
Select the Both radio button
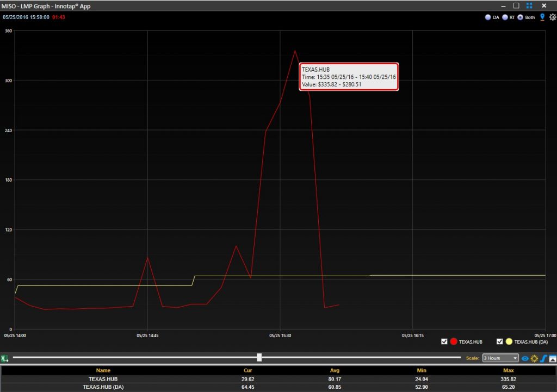[x=520, y=17]
